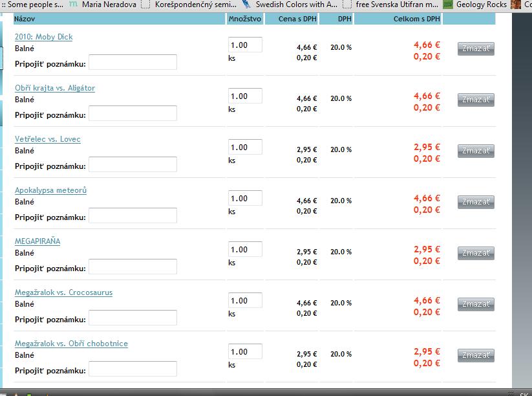Click note field for Megažralok vs. Obří chobotnice
The width and height of the screenshot is (532, 396).
coord(133,369)
